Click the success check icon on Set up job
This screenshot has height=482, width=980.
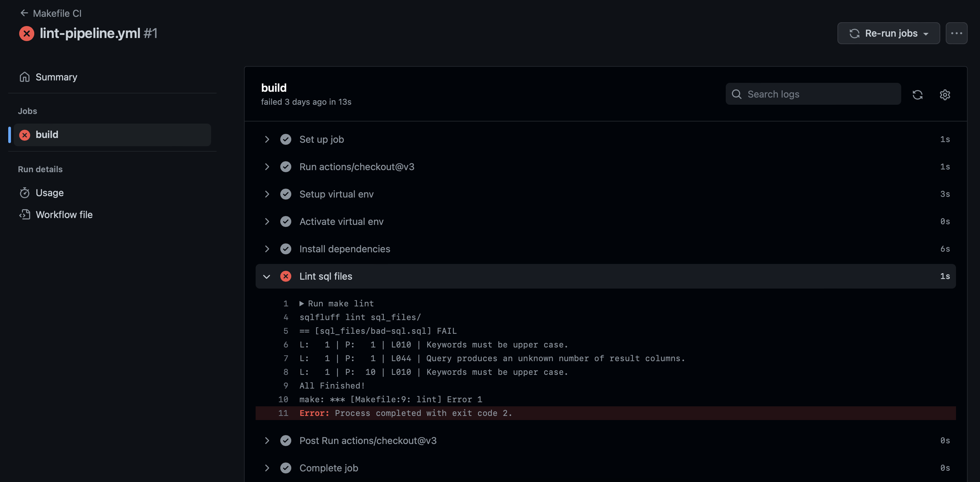coord(286,140)
